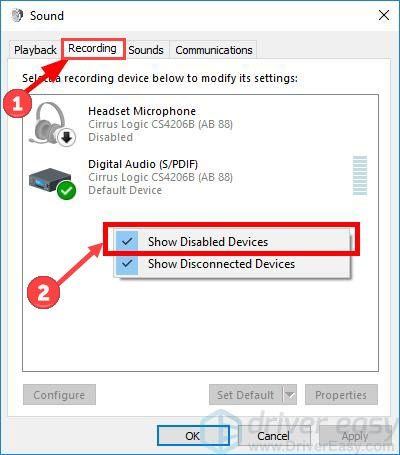This screenshot has width=400, height=455.
Task: Switch to the Playback tab
Action: click(35, 50)
